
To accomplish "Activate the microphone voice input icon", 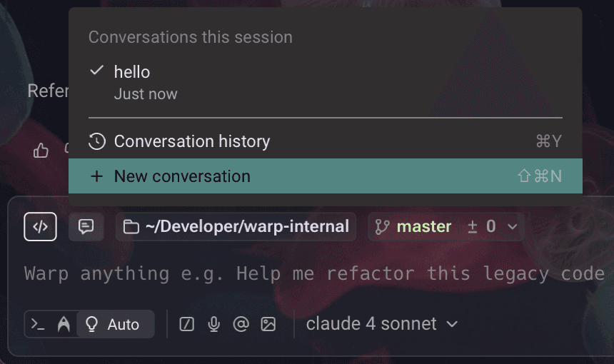I will click(x=213, y=324).
